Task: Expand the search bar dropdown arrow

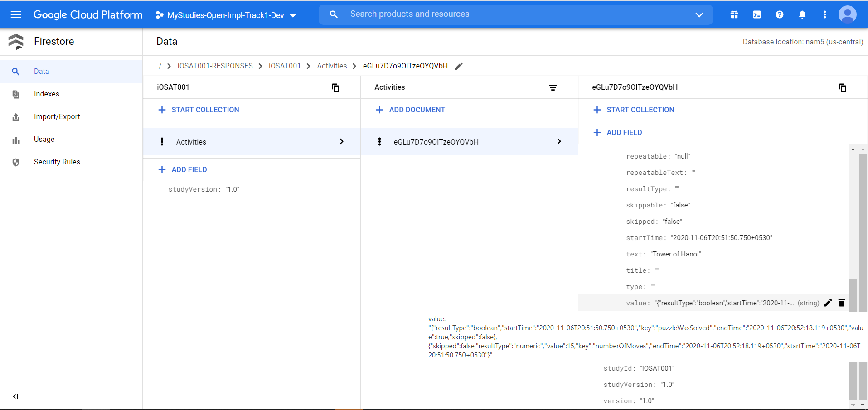Action: coord(699,15)
